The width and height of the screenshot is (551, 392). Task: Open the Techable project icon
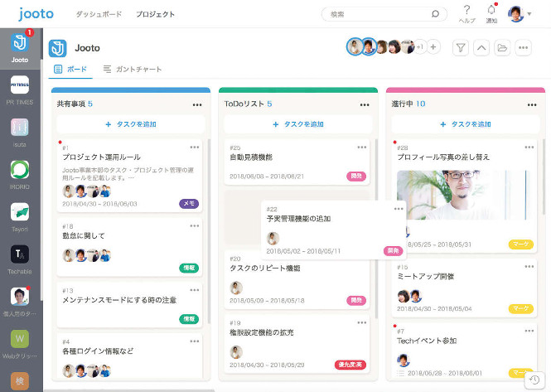pyautogui.click(x=20, y=254)
